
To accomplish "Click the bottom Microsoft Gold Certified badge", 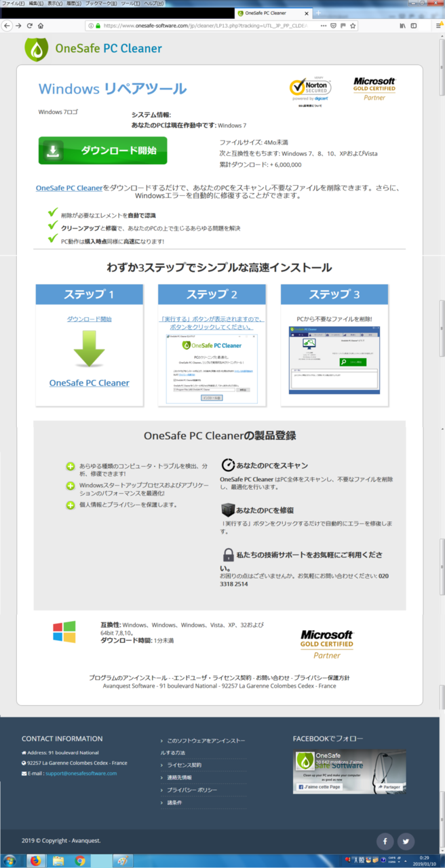I will pos(327,644).
